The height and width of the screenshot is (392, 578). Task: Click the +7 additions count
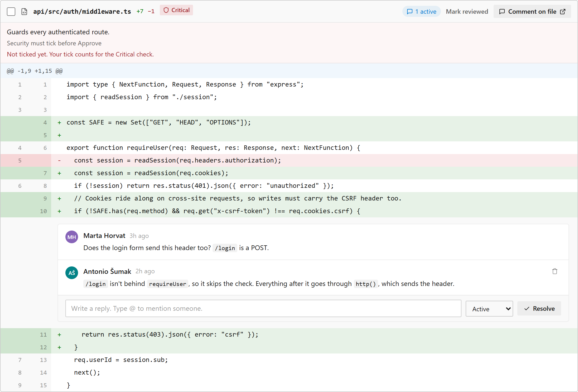[x=140, y=12]
